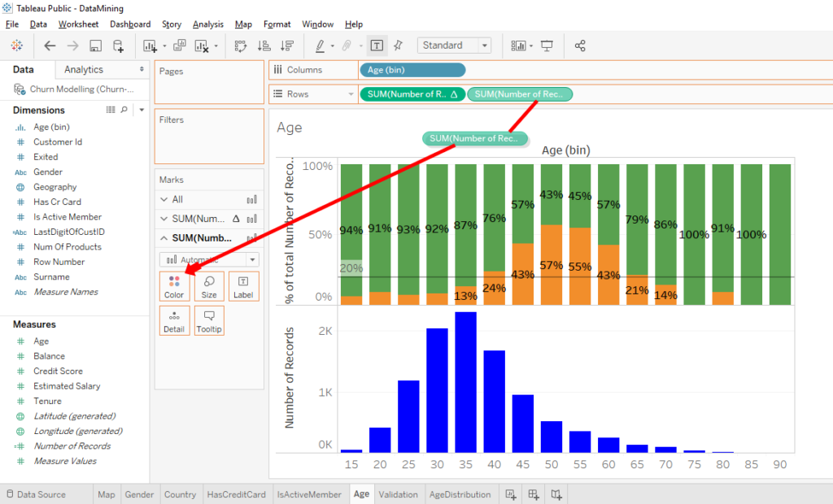Click the New Worksheet toolbar icon

click(x=150, y=46)
